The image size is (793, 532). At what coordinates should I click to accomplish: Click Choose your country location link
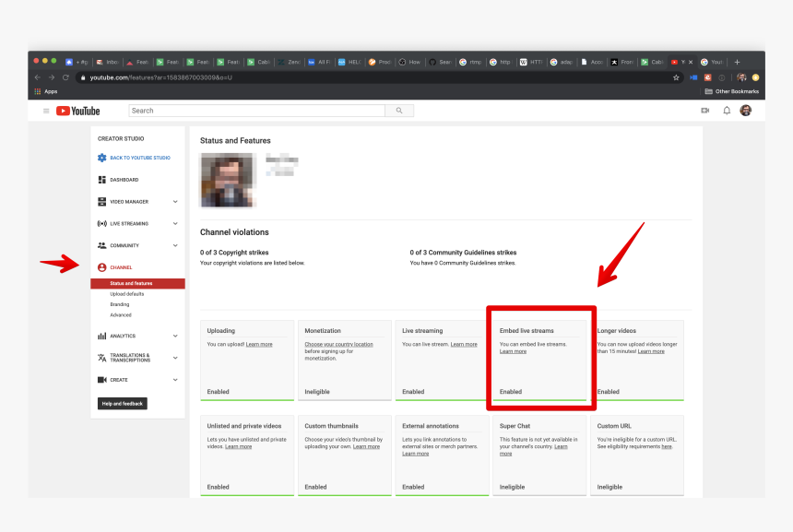(x=338, y=345)
